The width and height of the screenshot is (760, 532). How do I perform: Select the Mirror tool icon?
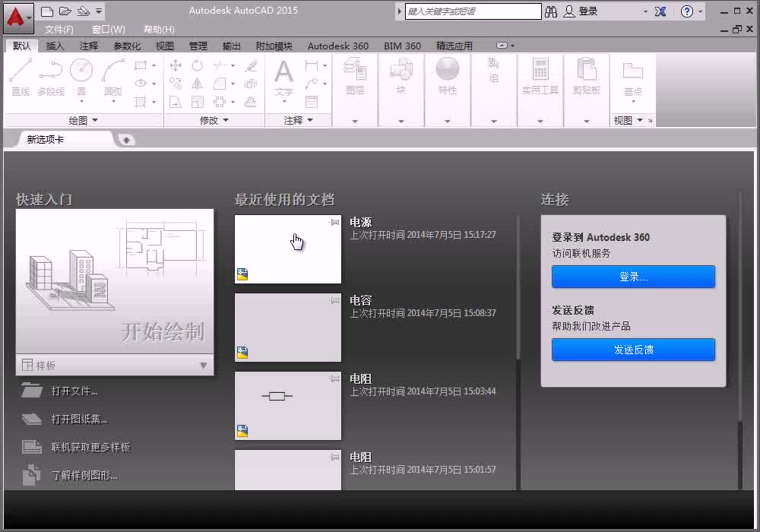click(x=197, y=84)
